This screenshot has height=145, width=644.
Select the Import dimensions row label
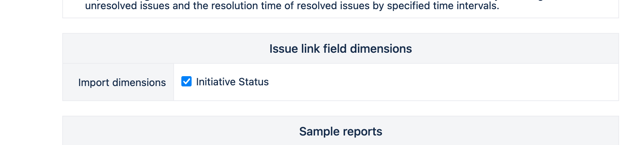(x=122, y=82)
